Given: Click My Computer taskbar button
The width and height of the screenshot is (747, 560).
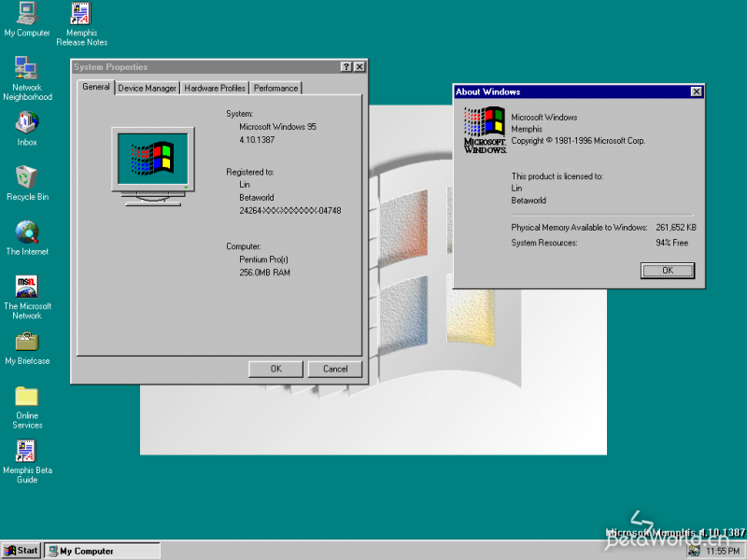Looking at the screenshot, I should pyautogui.click(x=102, y=551).
